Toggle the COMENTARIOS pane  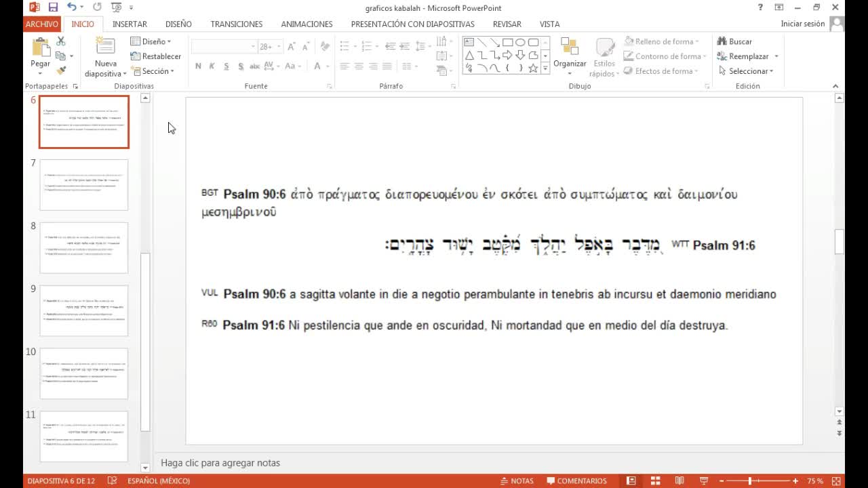tap(577, 481)
